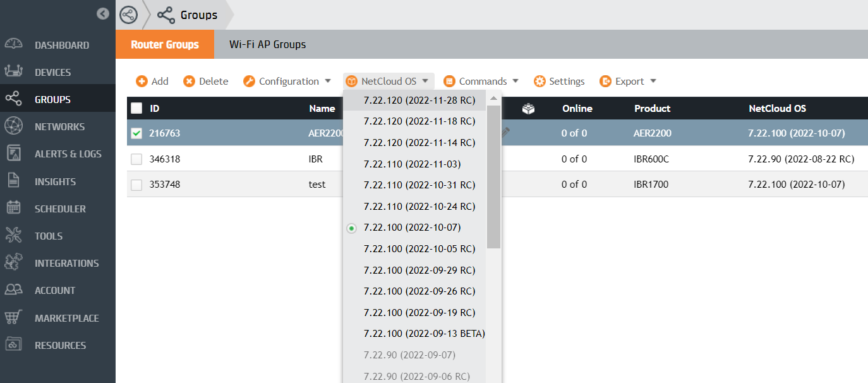Click the NetCloud OS cube icon
The image size is (868, 383).
[351, 81]
